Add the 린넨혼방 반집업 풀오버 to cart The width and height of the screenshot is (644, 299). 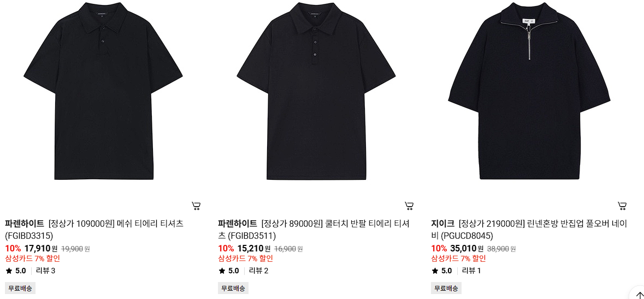(x=622, y=206)
